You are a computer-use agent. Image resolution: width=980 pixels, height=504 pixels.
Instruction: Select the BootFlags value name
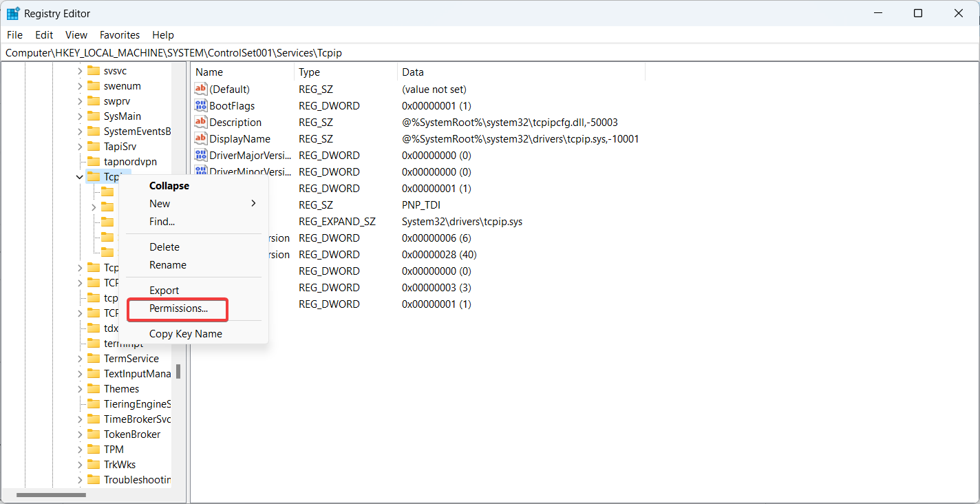click(232, 105)
